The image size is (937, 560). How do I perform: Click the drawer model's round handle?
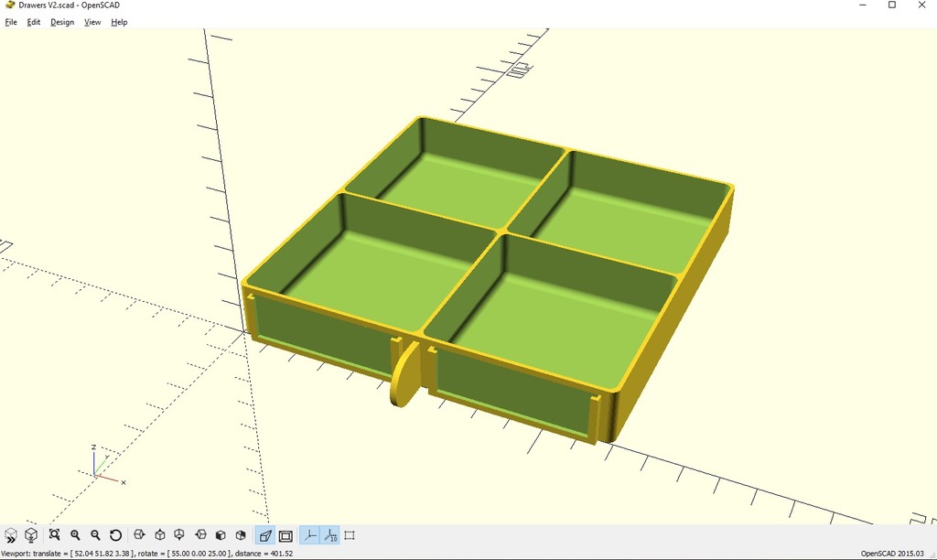coord(406,373)
